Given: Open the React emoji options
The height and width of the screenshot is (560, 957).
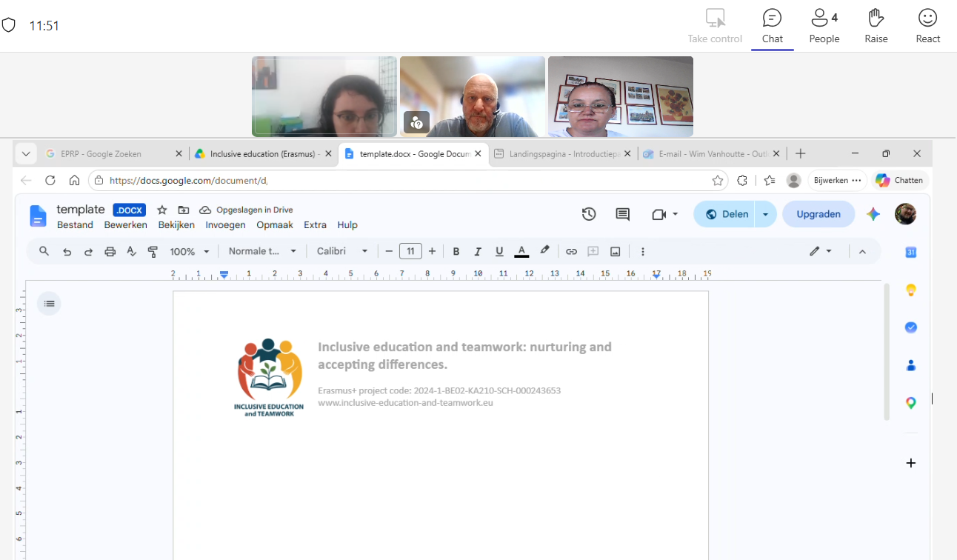Looking at the screenshot, I should point(927,26).
